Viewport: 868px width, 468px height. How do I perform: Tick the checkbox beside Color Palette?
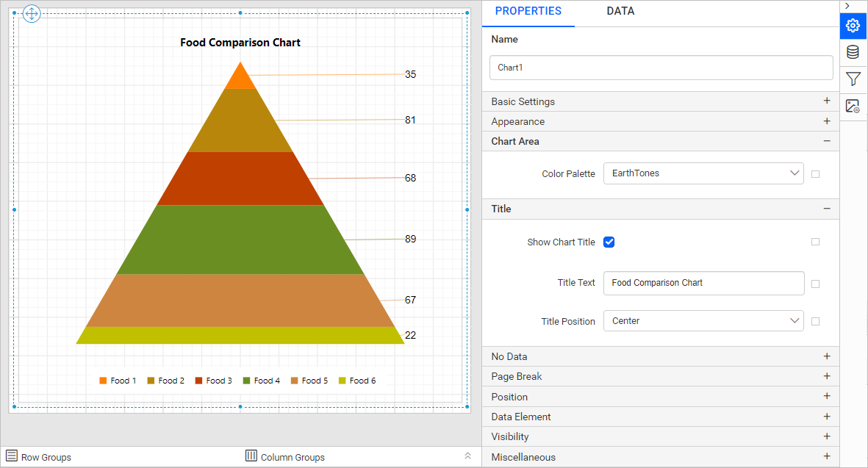tap(815, 173)
